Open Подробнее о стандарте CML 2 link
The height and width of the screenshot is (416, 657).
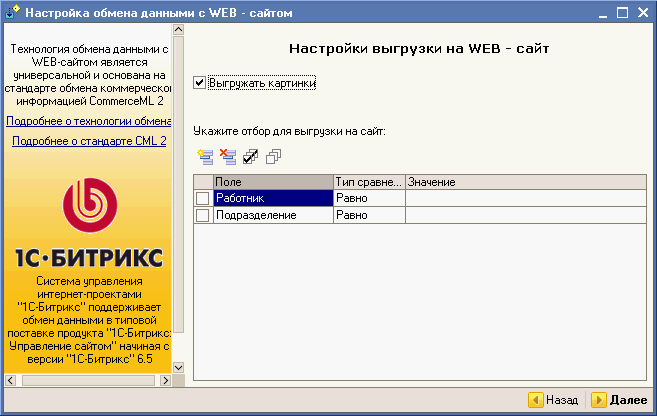click(x=89, y=141)
